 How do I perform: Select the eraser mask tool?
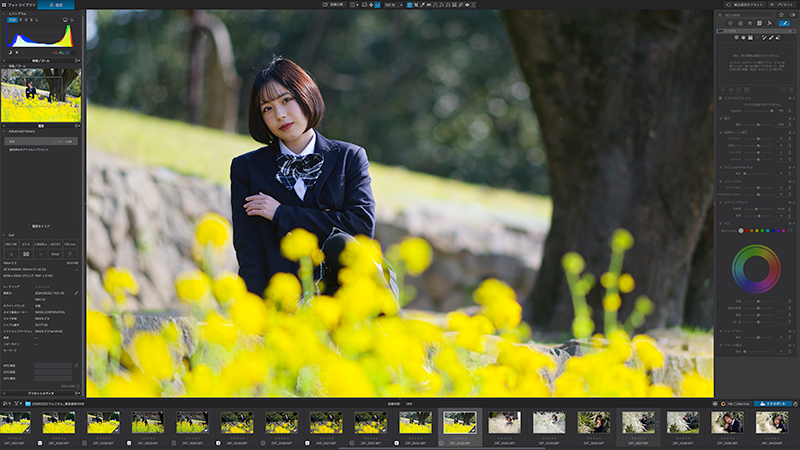tap(778, 38)
